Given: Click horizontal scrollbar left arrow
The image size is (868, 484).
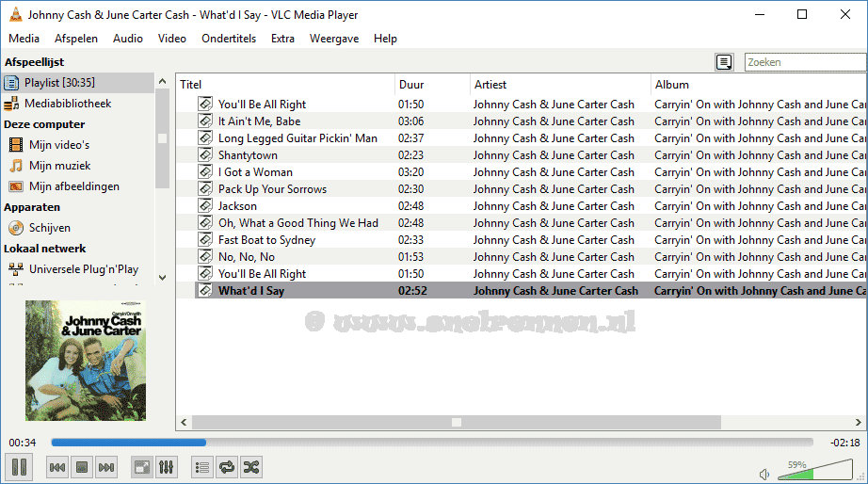Looking at the screenshot, I should 184,423.
